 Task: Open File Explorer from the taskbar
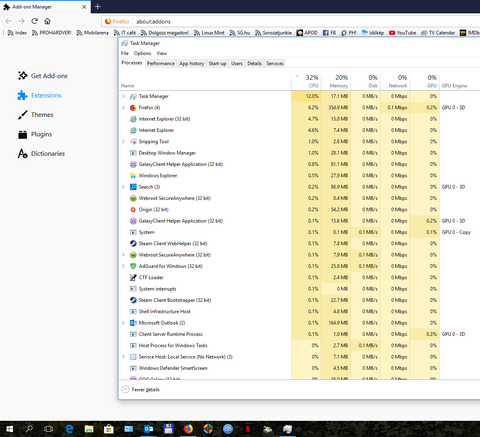point(89,429)
